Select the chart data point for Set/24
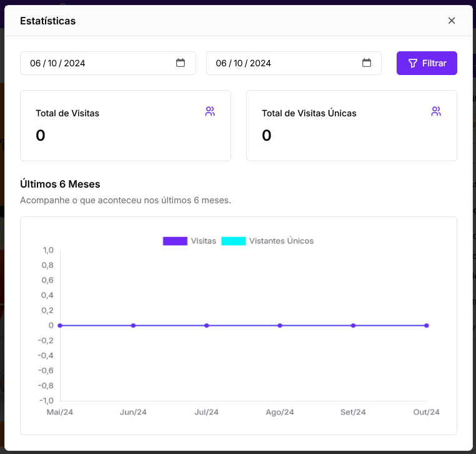476x454 pixels. coord(353,325)
